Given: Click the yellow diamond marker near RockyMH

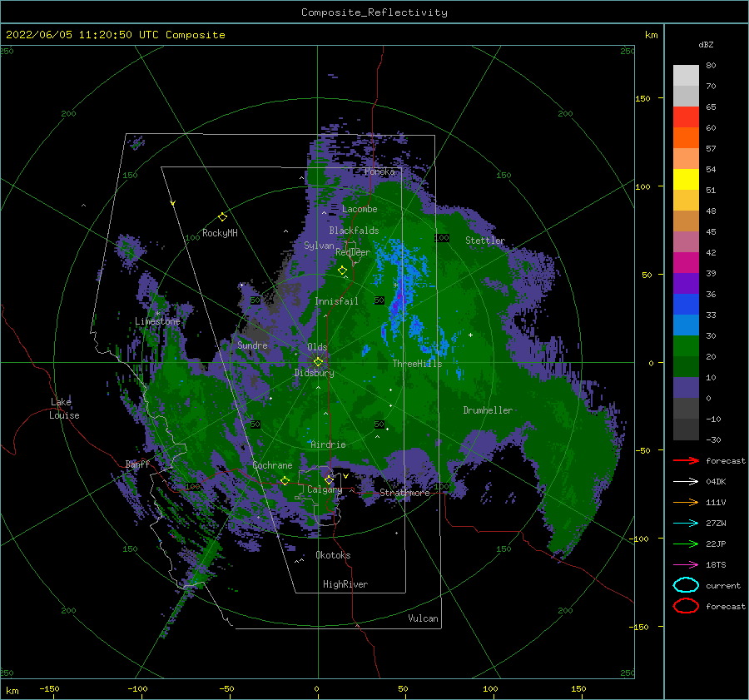Looking at the screenshot, I should click(x=222, y=217).
